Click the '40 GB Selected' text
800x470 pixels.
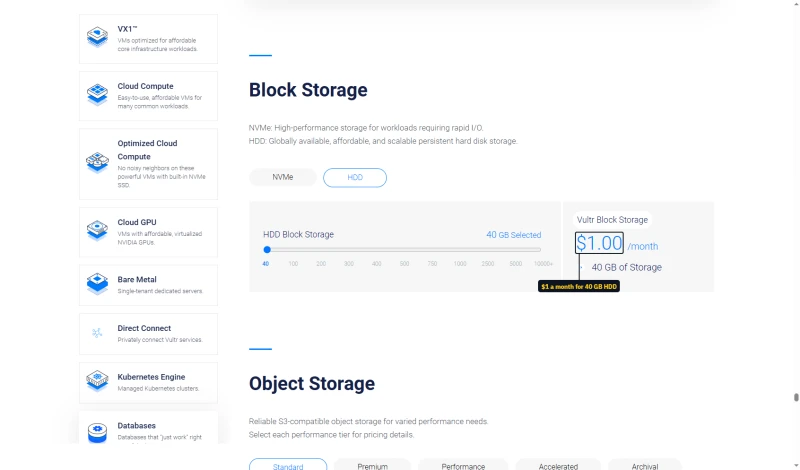(x=514, y=235)
